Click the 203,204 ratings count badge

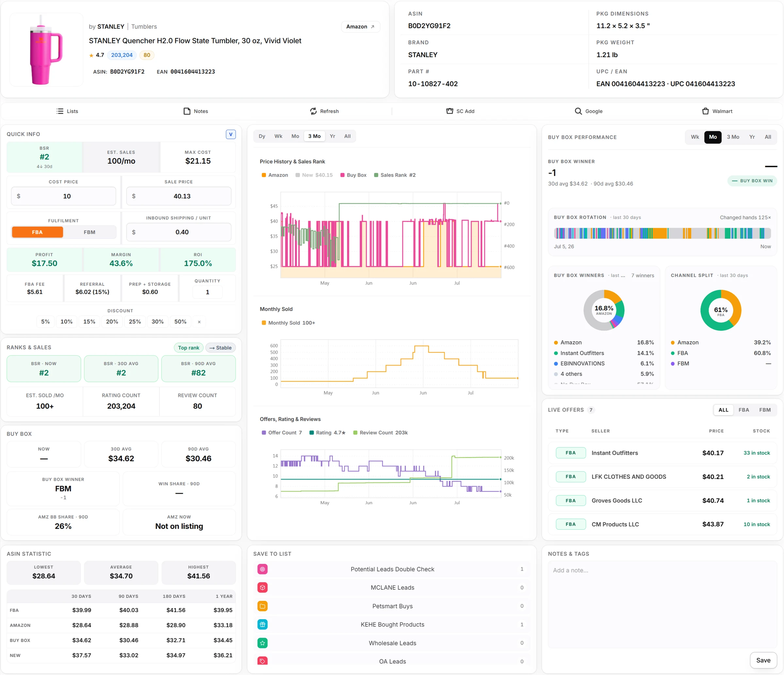click(122, 55)
